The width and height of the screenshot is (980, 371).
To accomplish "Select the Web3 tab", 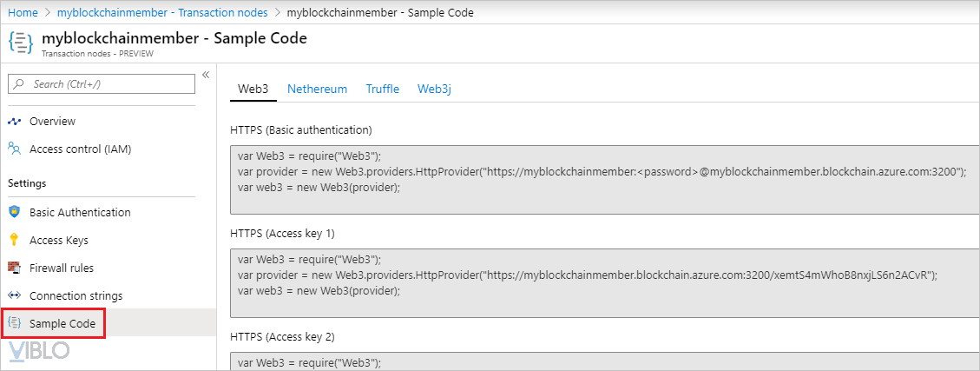I will (253, 89).
